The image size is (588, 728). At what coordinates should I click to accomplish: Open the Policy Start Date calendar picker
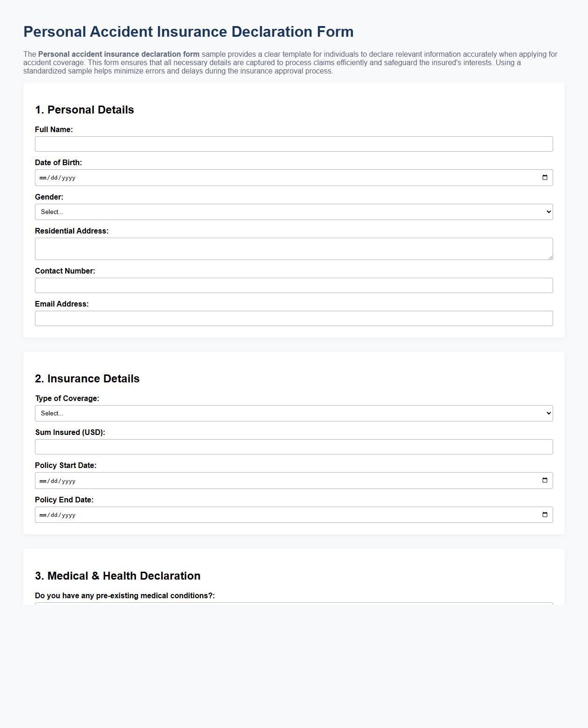coord(545,481)
